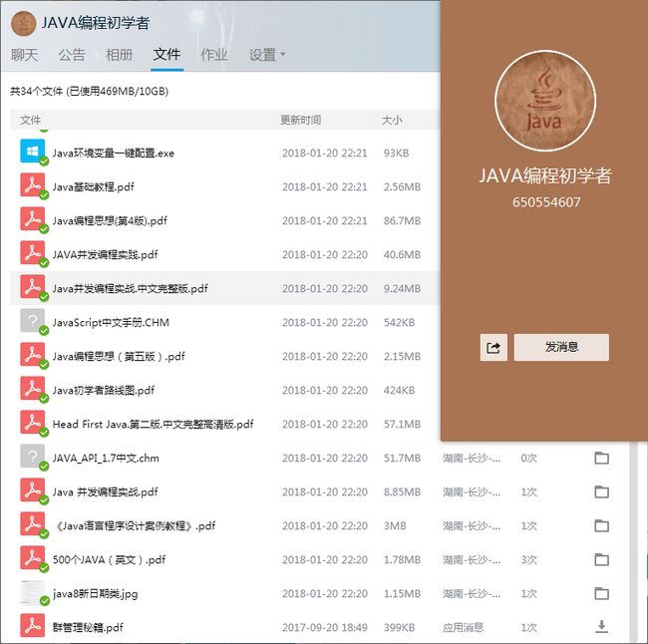Viewport: 648px width, 644px height.
Task: Select file name JavaScript中文手册.CHM
Action: (111, 322)
